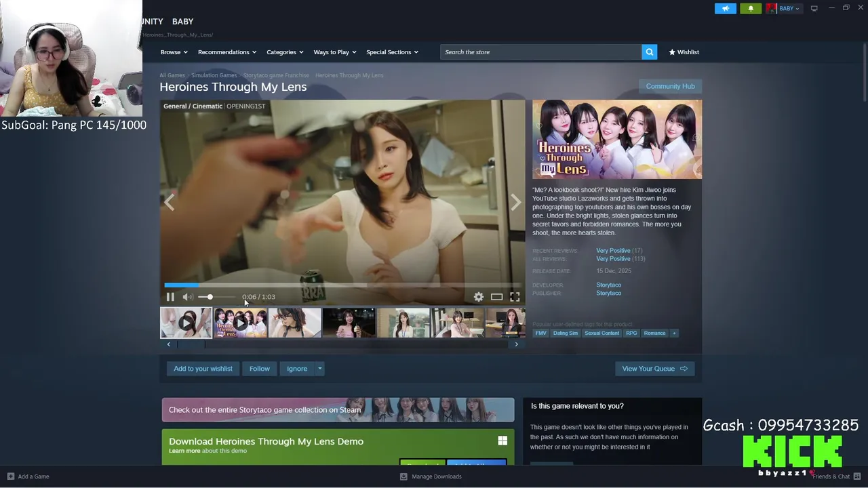Open the announcements megaphone button

click(x=725, y=8)
